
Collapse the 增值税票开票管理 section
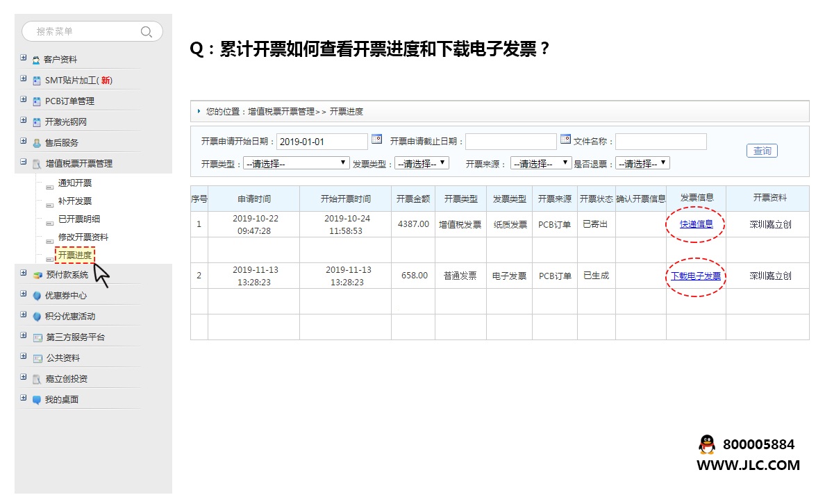[x=24, y=163]
